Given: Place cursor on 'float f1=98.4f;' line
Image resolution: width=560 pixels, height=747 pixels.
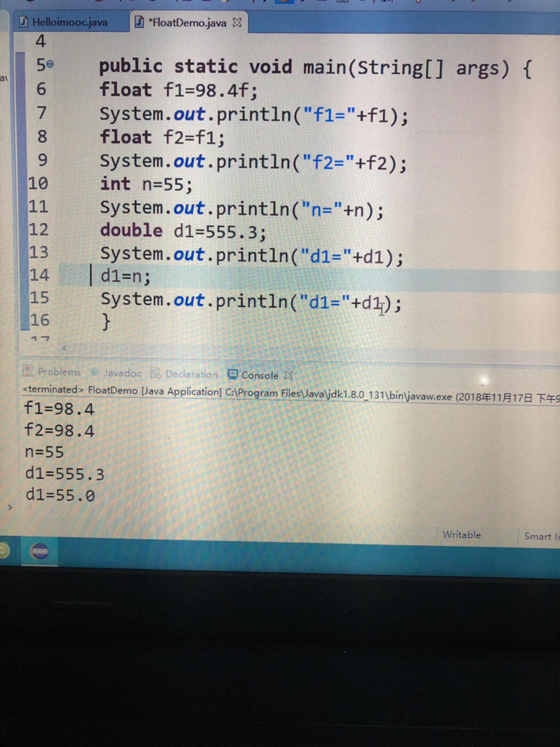Looking at the screenshot, I should 178,90.
